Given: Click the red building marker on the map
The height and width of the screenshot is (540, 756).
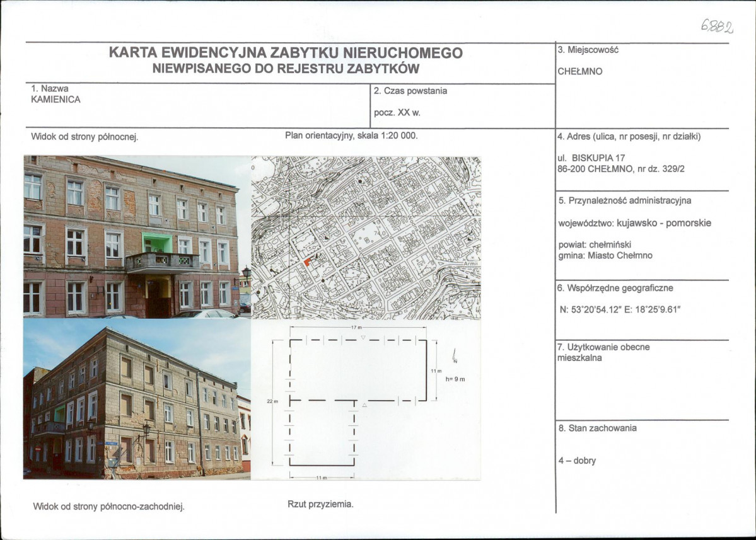Looking at the screenshot, I should (307, 260).
